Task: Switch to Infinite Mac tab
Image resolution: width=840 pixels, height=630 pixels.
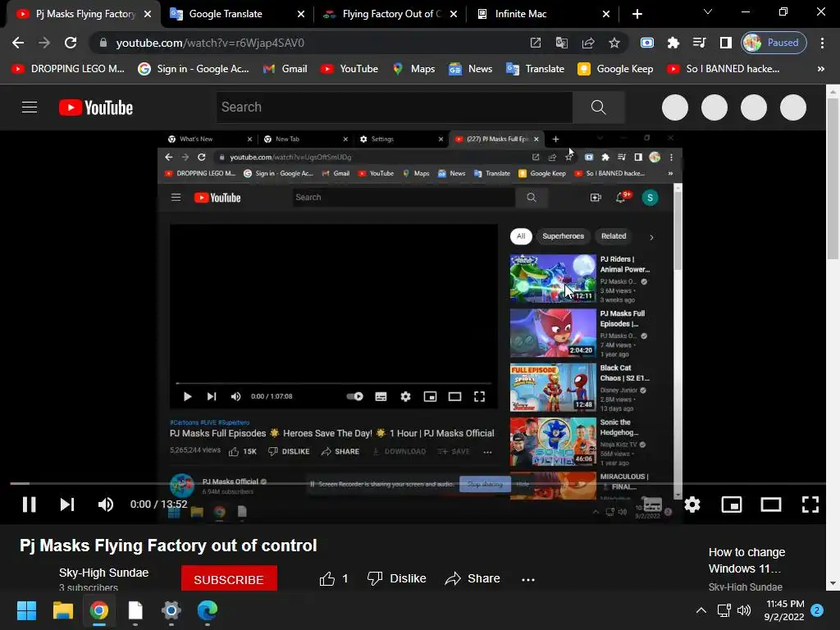Action: pos(543,14)
